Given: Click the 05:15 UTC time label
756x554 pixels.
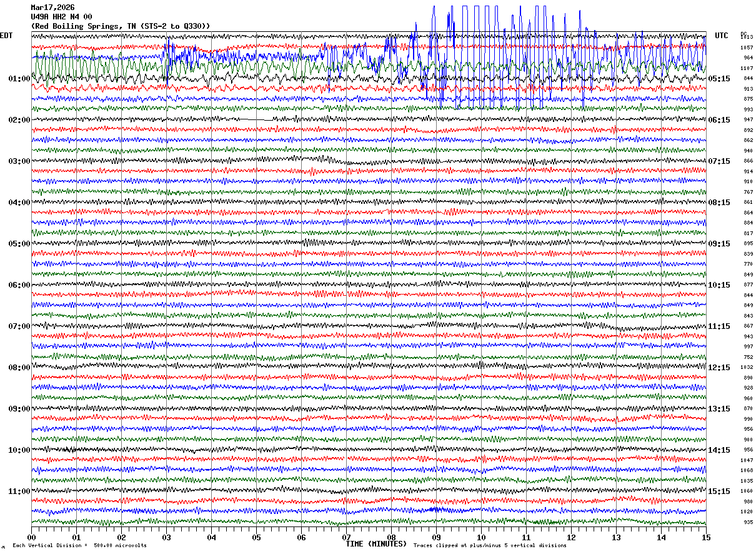Looking at the screenshot, I should click(x=719, y=79).
